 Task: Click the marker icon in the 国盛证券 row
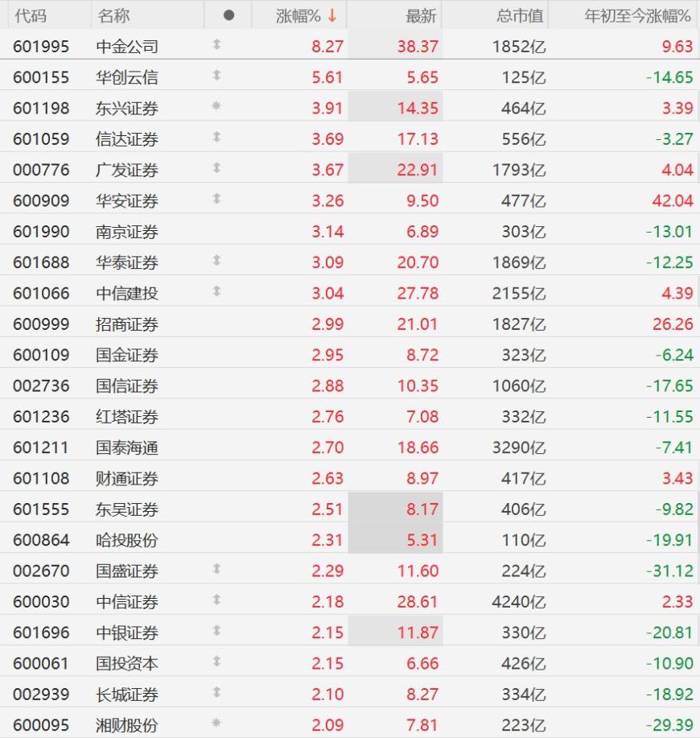click(x=216, y=569)
